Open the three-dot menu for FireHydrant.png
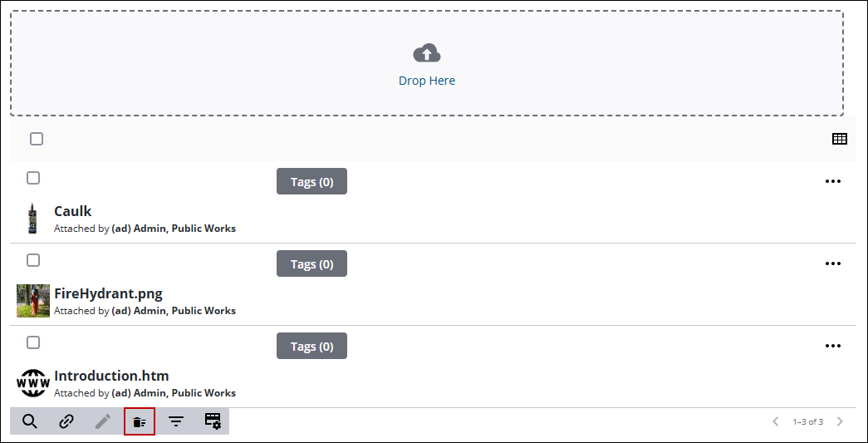 point(833,263)
